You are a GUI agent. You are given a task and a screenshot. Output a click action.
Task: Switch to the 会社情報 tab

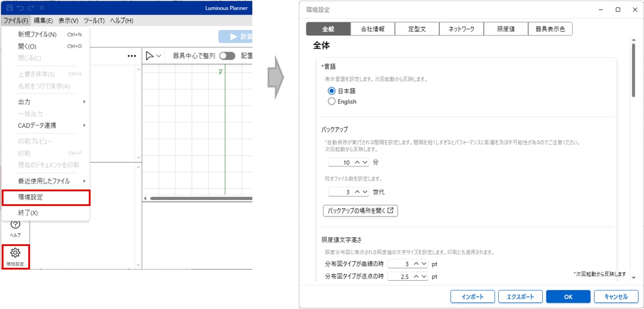(372, 29)
